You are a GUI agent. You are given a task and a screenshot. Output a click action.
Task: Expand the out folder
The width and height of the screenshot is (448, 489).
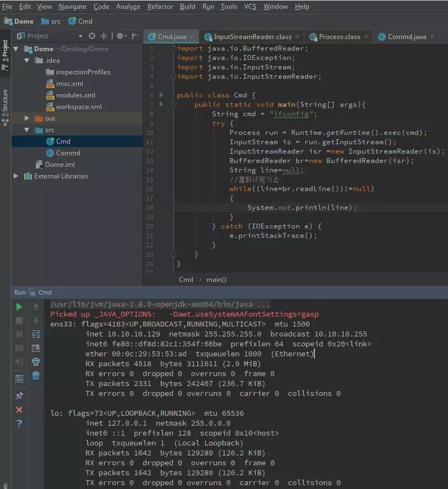(27, 118)
